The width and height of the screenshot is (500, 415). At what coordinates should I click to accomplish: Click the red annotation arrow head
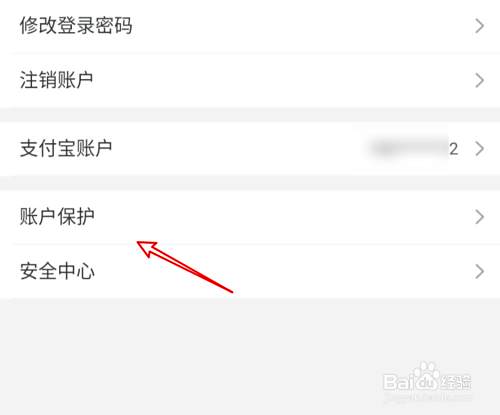[x=146, y=248]
